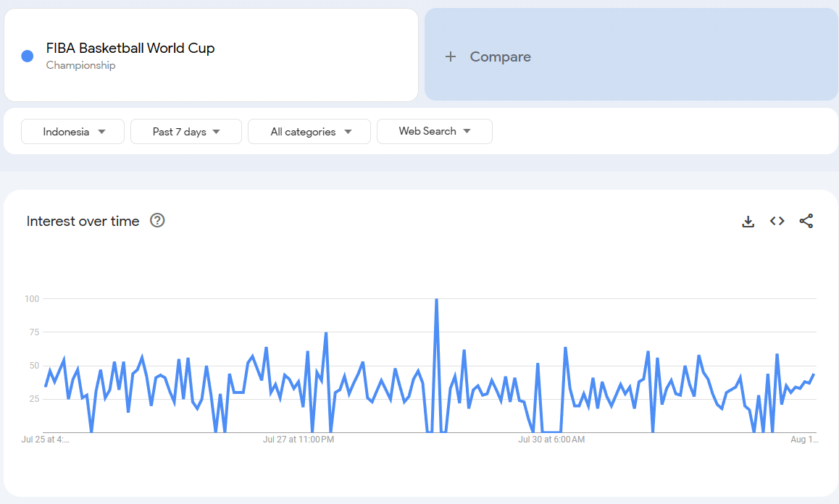
Task: Open the Past 7 days time range dropdown
Action: point(186,132)
